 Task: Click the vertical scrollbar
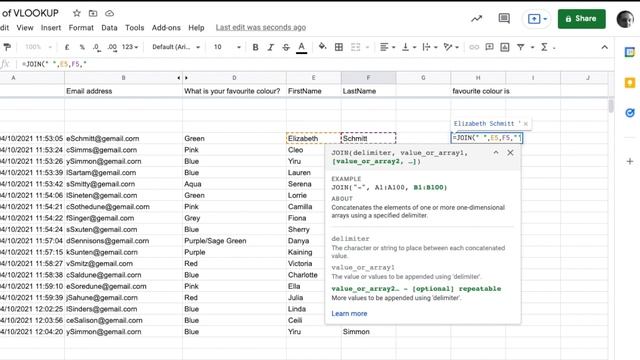[x=611, y=106]
